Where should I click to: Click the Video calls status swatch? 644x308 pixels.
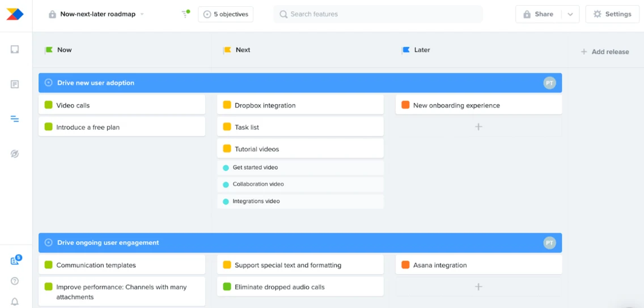pyautogui.click(x=48, y=105)
